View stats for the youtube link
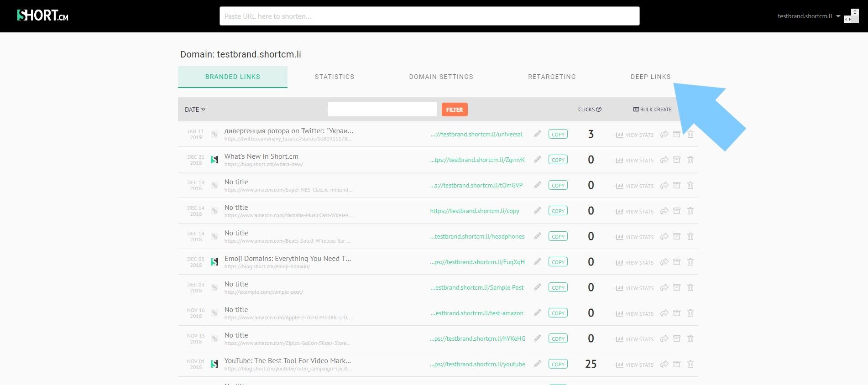This screenshot has height=385, width=868. click(x=635, y=364)
